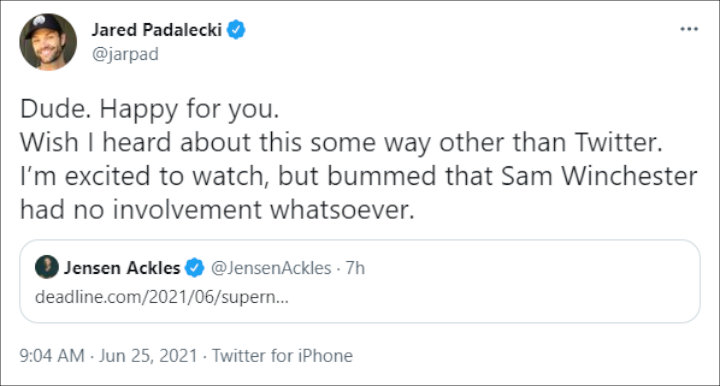Screen dimensions: 720x386
Task: Click the 7h timestamp on the quoted tweet
Action: tap(355, 268)
